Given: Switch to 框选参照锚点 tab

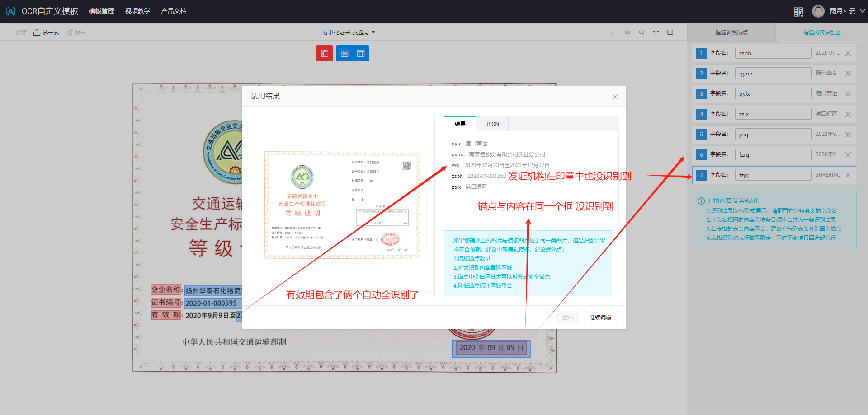Looking at the screenshot, I should click(x=731, y=33).
